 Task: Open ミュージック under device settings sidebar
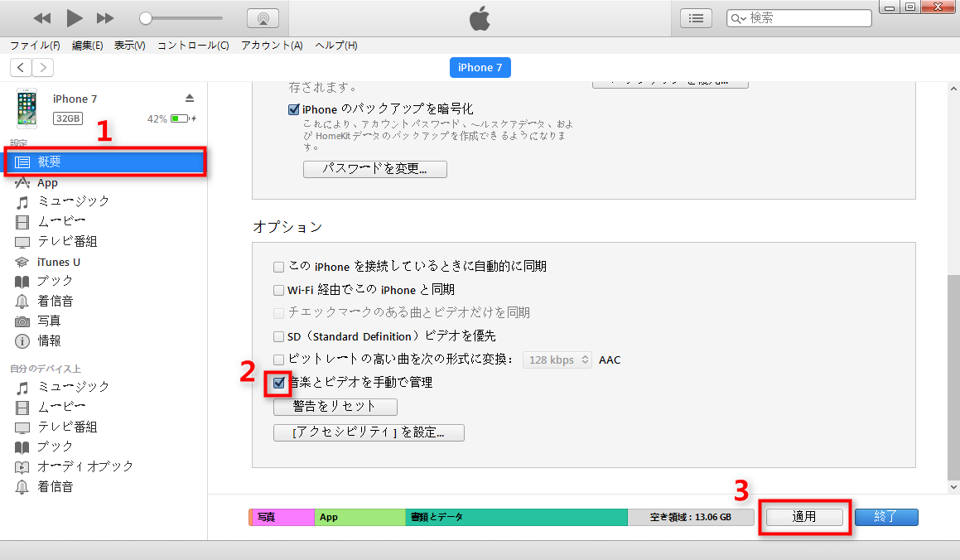click(x=73, y=201)
